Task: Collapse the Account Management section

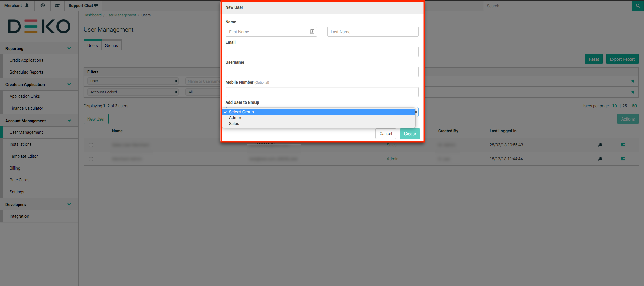Action: pyautogui.click(x=69, y=121)
